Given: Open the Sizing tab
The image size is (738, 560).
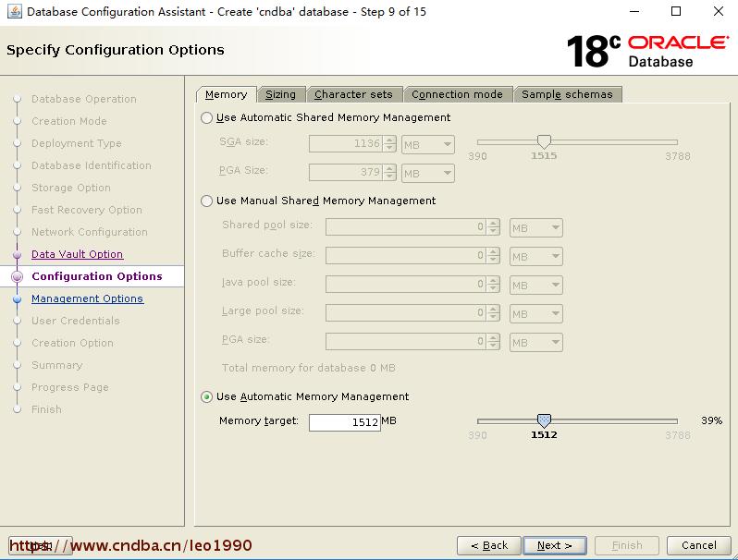Looking at the screenshot, I should tap(280, 94).
